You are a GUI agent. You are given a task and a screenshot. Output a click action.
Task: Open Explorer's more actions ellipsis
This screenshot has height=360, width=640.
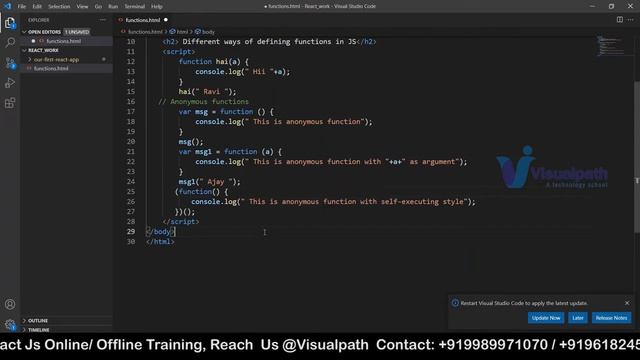pyautogui.click(x=102, y=20)
